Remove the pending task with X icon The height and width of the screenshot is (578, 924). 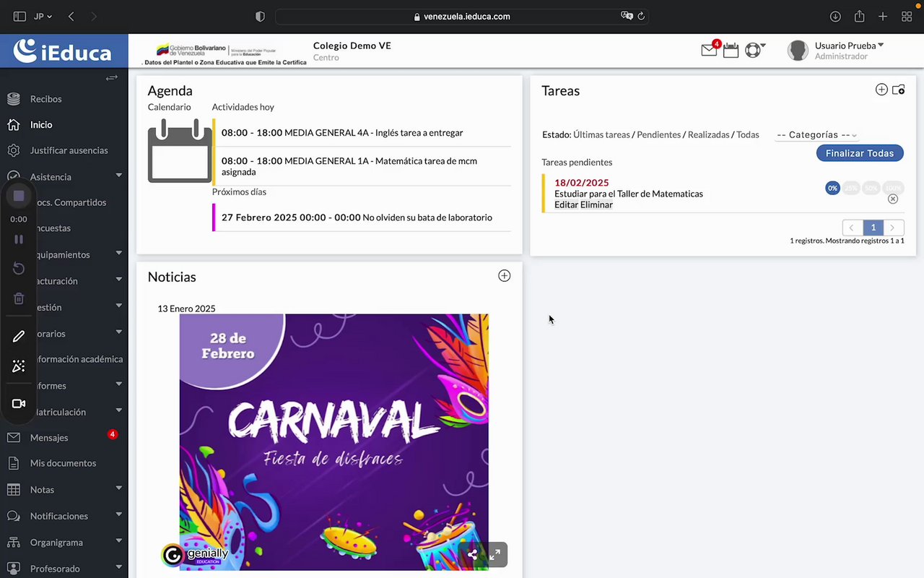click(x=893, y=199)
